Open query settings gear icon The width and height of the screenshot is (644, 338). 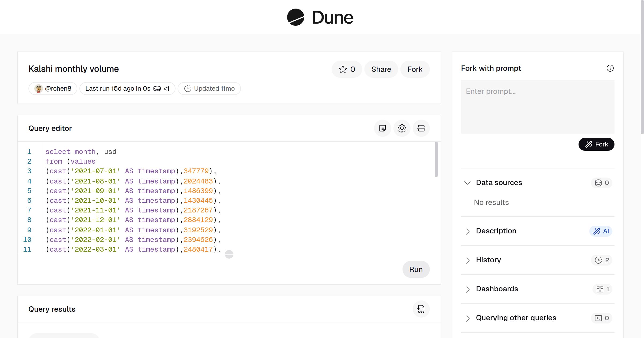coord(402,128)
